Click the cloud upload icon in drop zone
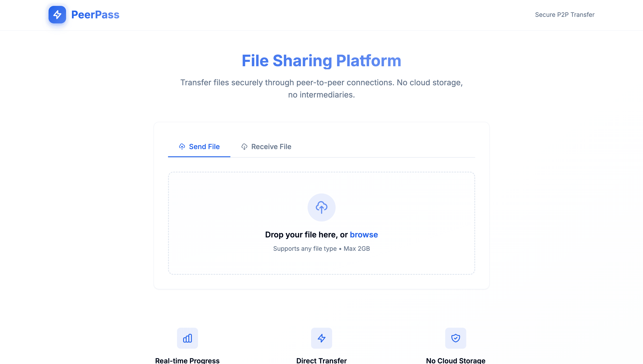Image resolution: width=643 pixels, height=364 pixels. click(x=322, y=207)
